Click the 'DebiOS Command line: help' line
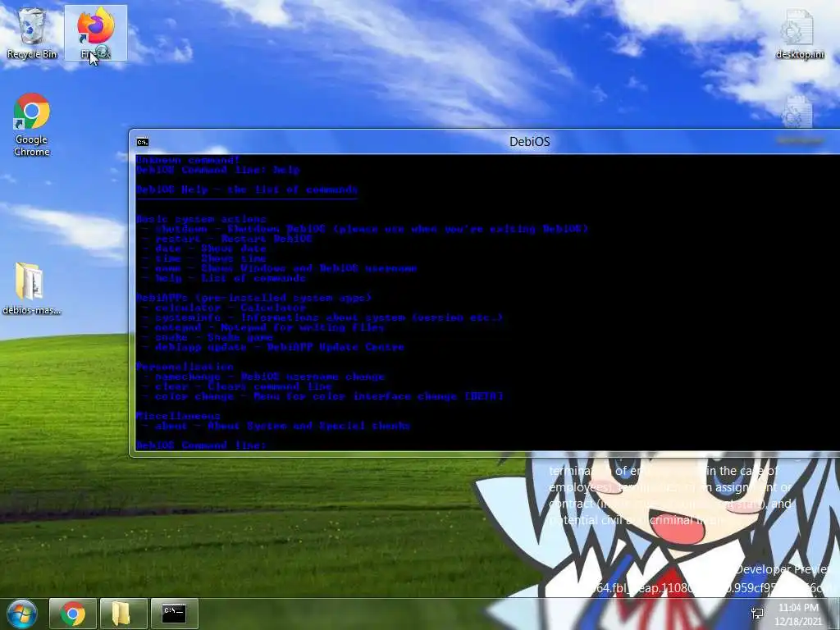 pos(217,170)
